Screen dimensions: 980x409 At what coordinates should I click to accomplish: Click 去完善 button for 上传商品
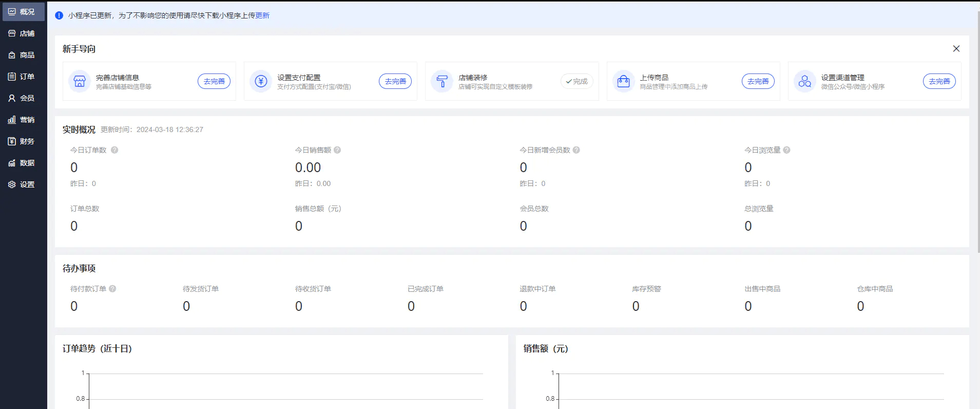(758, 81)
